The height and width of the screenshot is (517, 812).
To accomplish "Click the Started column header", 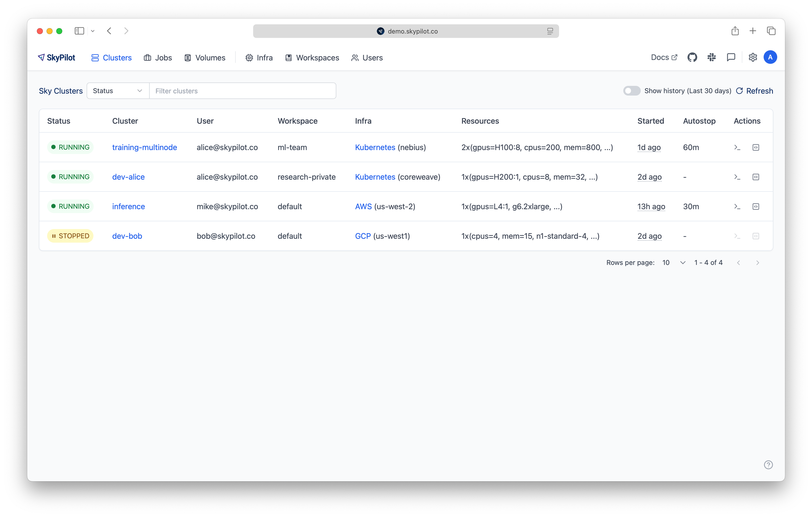I will pyautogui.click(x=650, y=121).
